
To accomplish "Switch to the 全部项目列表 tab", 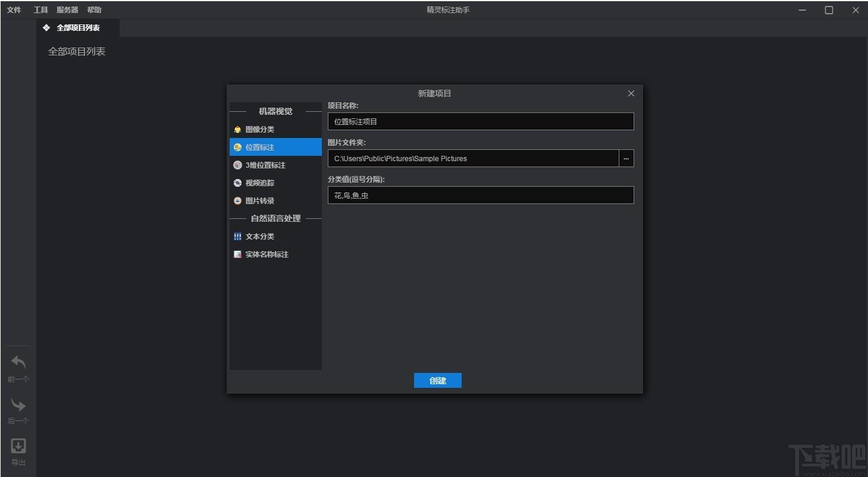I will click(x=78, y=28).
